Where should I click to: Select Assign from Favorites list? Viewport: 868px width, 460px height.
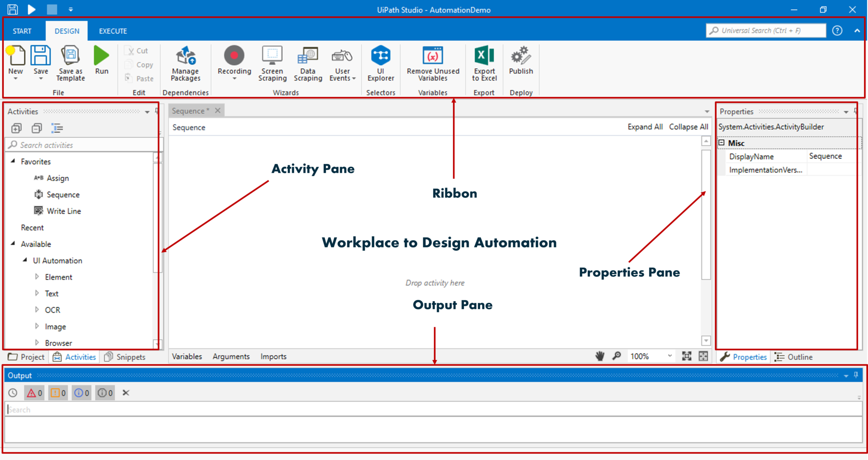pos(57,178)
